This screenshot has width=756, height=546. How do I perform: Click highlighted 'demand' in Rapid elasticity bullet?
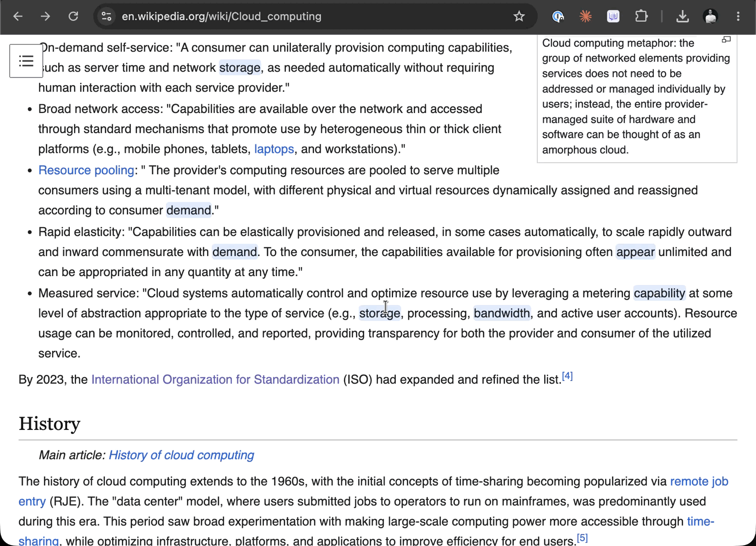click(x=234, y=252)
